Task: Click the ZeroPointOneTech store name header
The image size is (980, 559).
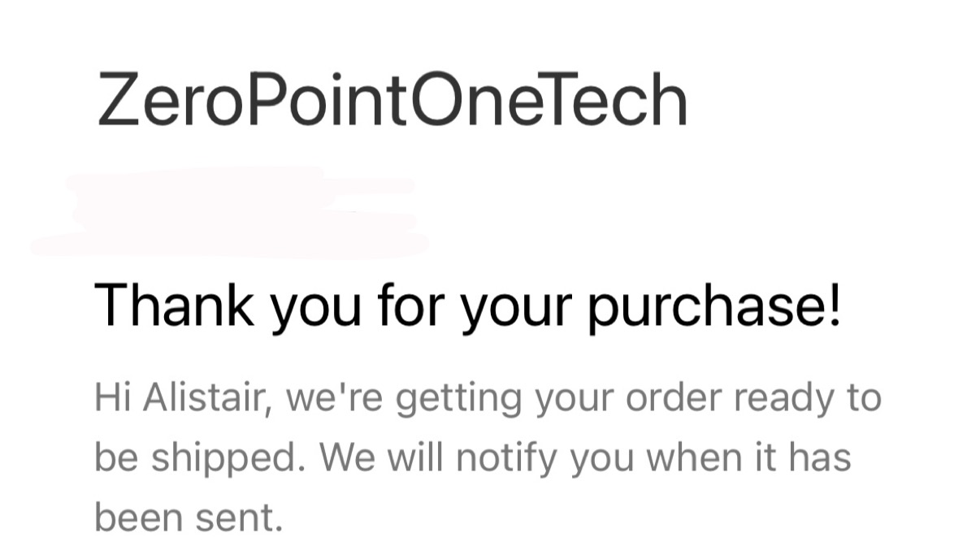Action: pyautogui.click(x=392, y=101)
